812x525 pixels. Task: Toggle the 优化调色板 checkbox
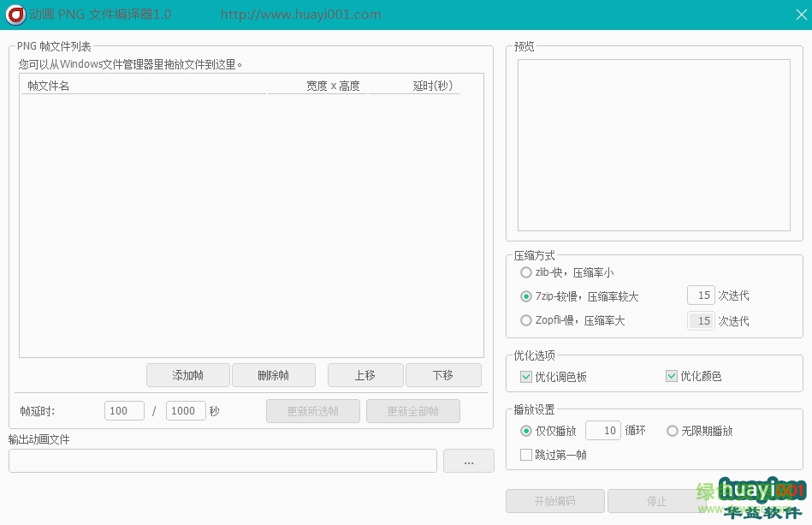(526, 376)
